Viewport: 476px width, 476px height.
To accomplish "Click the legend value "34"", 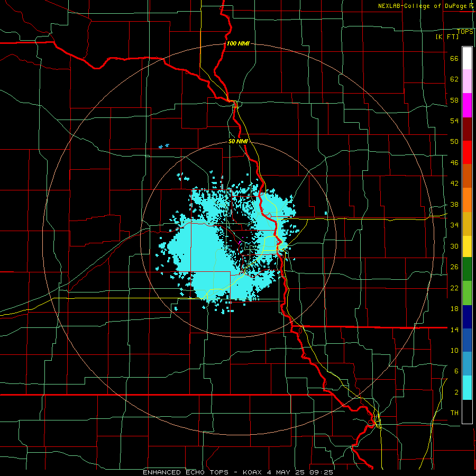I will pos(454,225).
